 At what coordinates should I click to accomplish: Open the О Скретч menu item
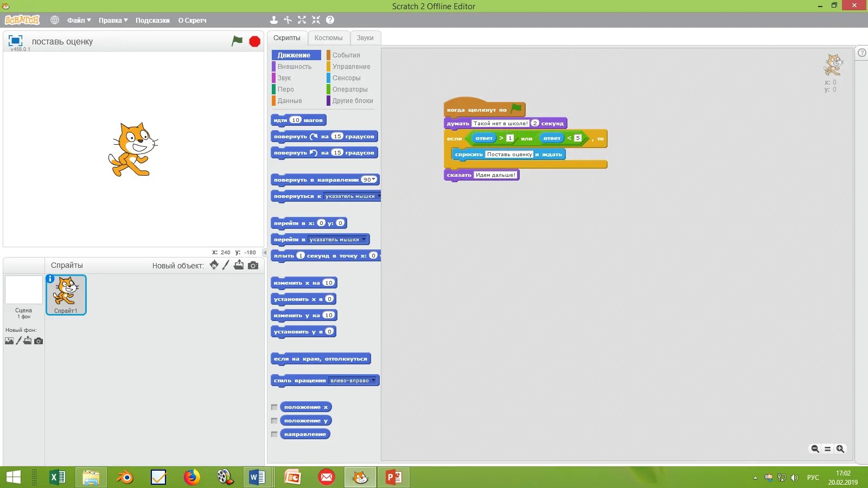(x=192, y=20)
